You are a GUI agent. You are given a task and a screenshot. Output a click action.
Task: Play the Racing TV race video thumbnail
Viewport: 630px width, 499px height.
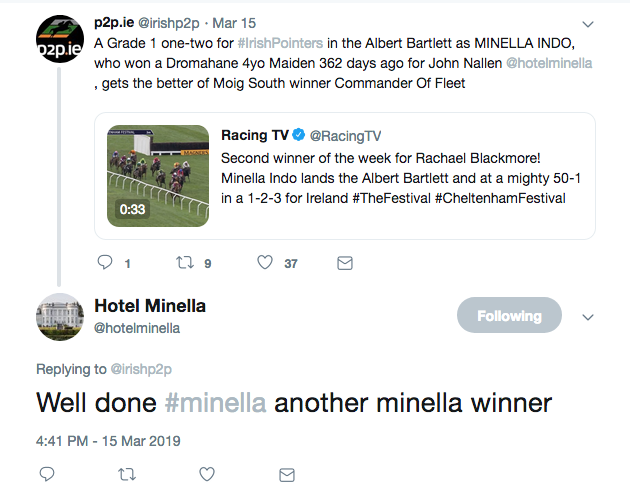pyautogui.click(x=158, y=176)
